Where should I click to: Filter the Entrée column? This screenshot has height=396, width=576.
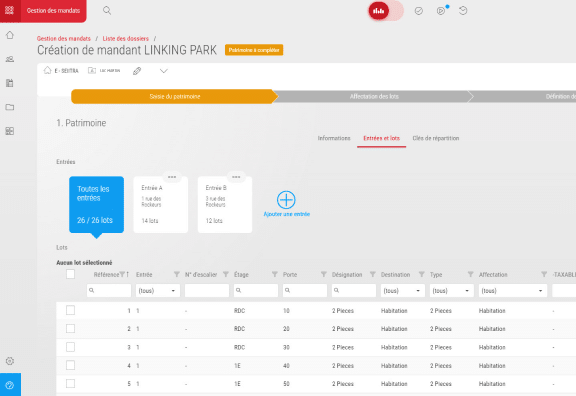[x=177, y=274]
